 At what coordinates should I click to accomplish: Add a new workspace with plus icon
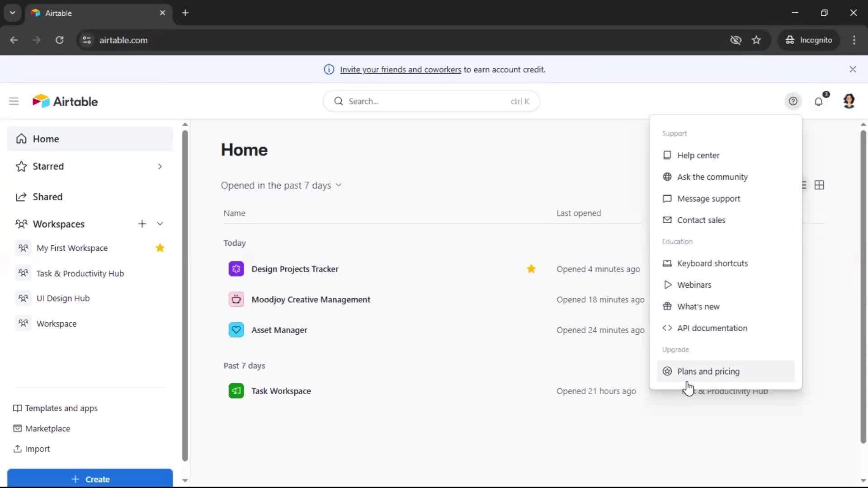pos(142,224)
